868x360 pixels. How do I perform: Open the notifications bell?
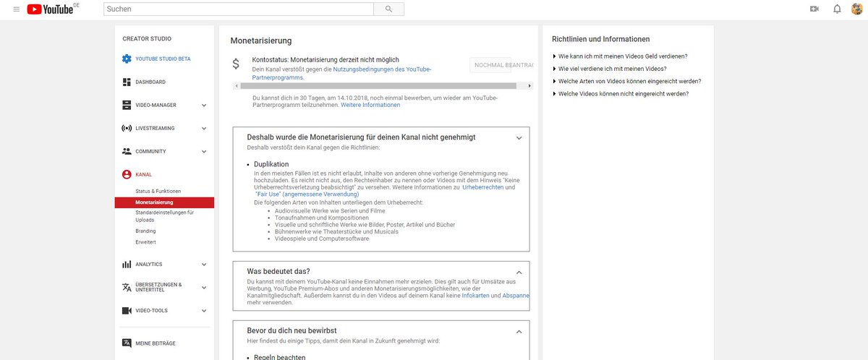(837, 9)
